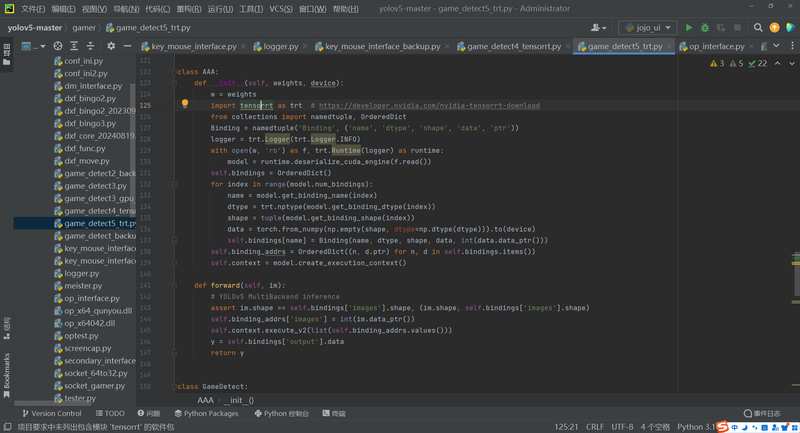Screen dimensions: 800x433
Task: Open the 问题 problems tool window
Action: pos(149,414)
